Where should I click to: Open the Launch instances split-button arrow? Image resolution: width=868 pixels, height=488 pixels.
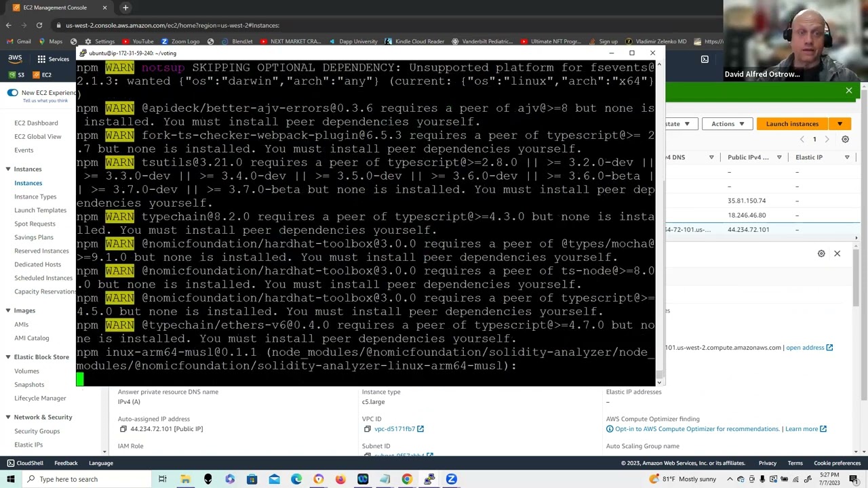[x=840, y=124]
